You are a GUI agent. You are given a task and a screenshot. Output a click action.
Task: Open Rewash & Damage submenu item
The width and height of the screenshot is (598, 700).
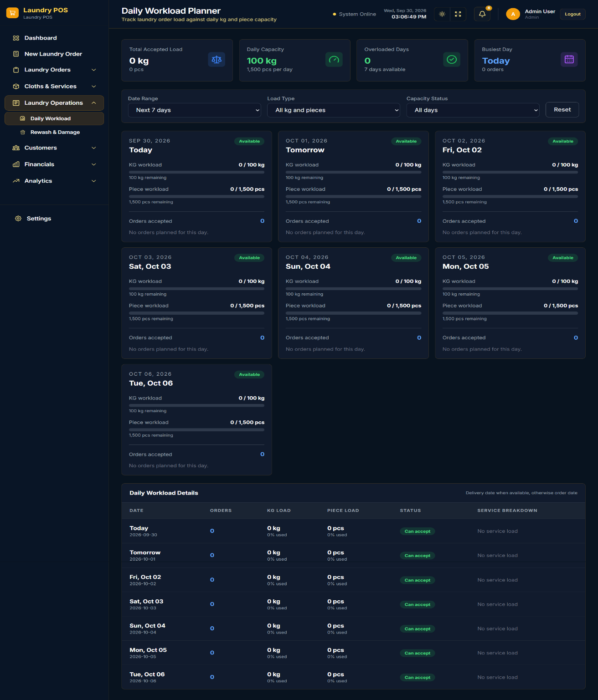54,132
